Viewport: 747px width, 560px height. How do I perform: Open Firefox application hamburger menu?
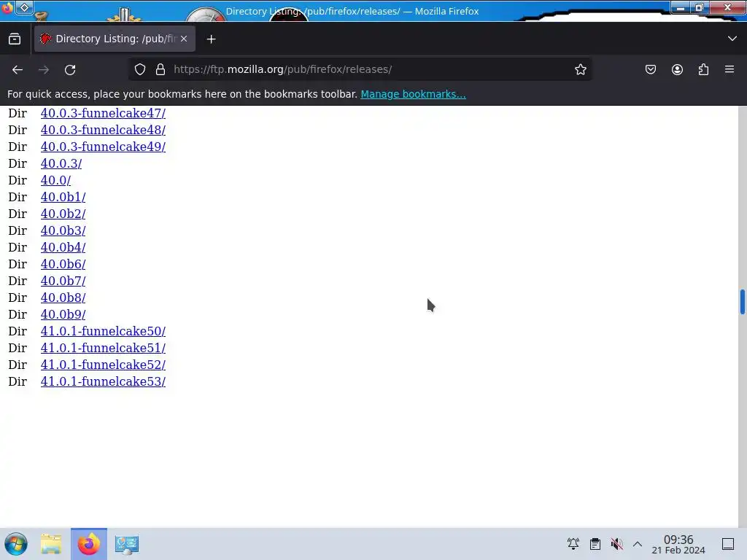tap(729, 69)
